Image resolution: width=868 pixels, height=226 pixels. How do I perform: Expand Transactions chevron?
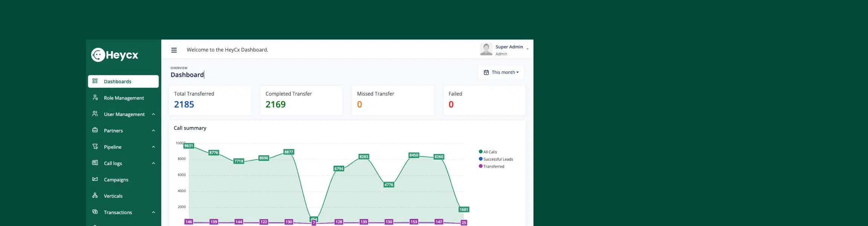pyautogui.click(x=153, y=212)
